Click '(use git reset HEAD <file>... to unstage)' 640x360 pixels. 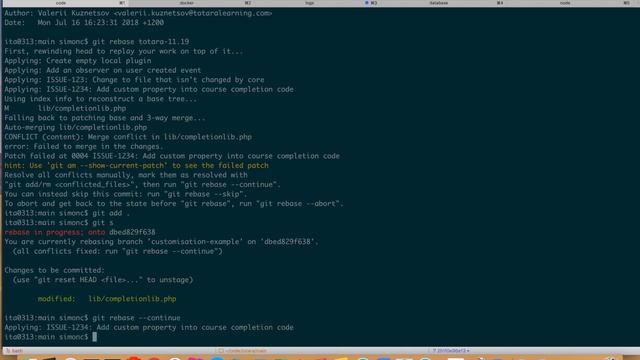[103, 280]
